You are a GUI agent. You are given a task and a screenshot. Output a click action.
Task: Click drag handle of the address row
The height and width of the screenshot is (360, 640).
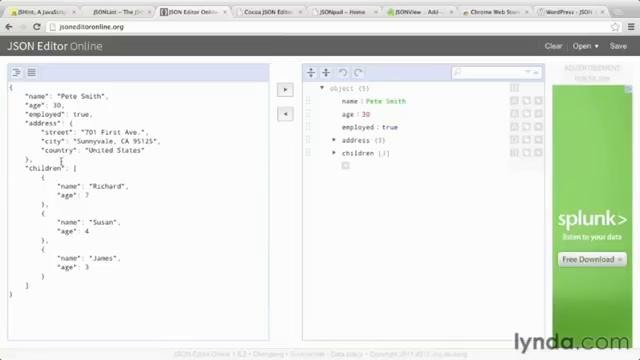click(308, 140)
